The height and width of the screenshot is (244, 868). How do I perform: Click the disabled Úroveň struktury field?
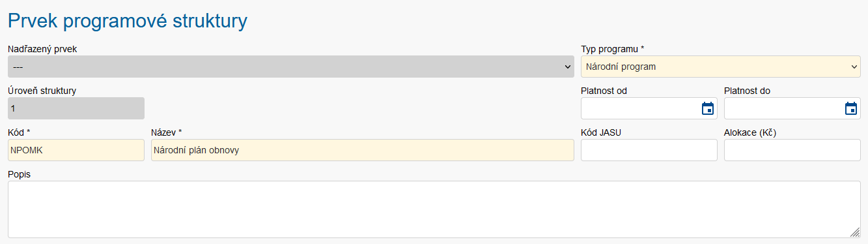pyautogui.click(x=76, y=108)
